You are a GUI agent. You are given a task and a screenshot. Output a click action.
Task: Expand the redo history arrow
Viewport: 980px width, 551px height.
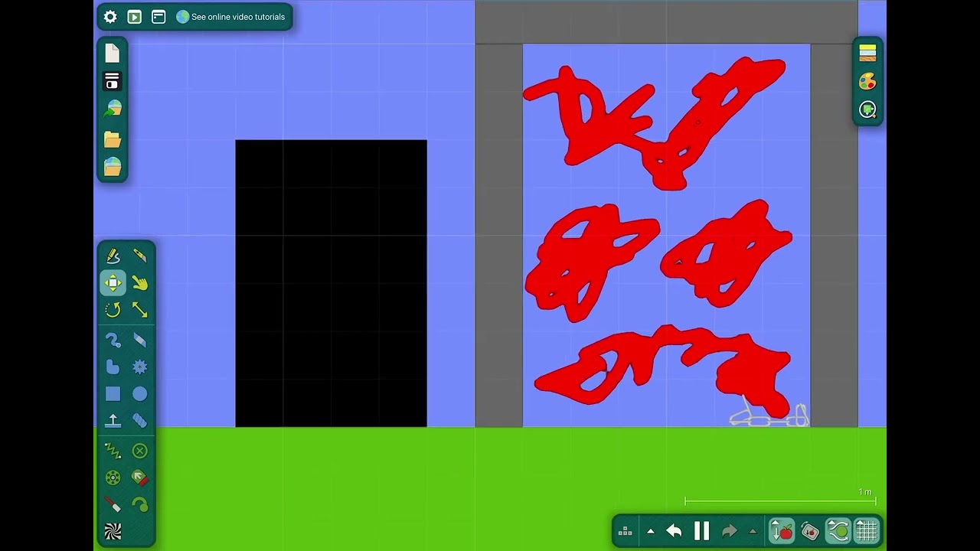tap(753, 531)
